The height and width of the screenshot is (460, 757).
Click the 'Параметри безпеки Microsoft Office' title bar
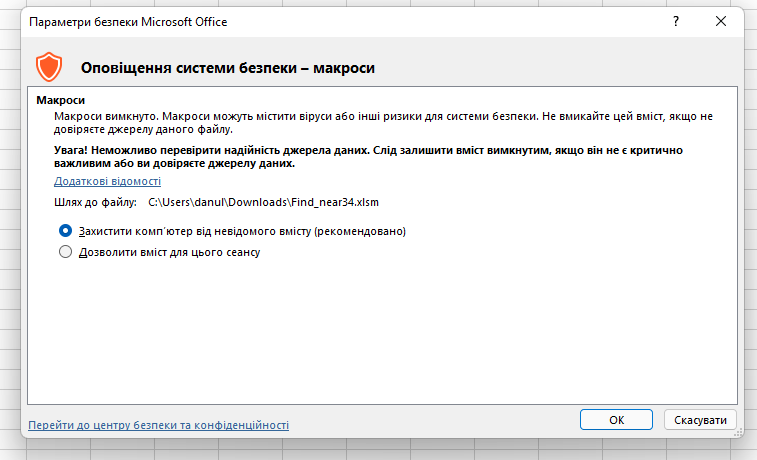pos(300,21)
